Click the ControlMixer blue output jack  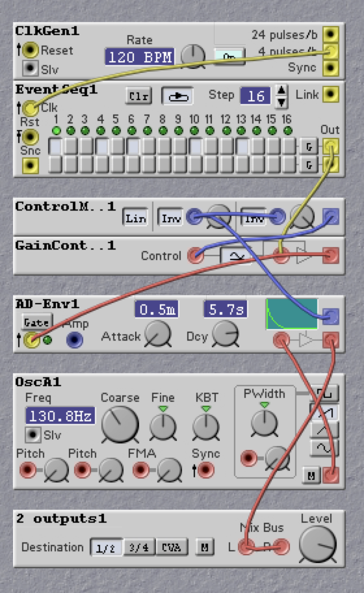coord(331,217)
